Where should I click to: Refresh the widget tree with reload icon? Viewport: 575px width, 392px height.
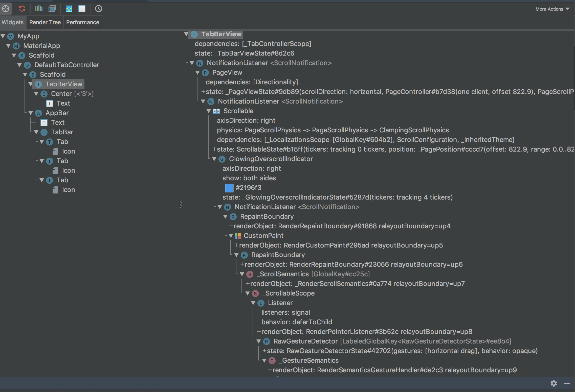click(x=22, y=9)
